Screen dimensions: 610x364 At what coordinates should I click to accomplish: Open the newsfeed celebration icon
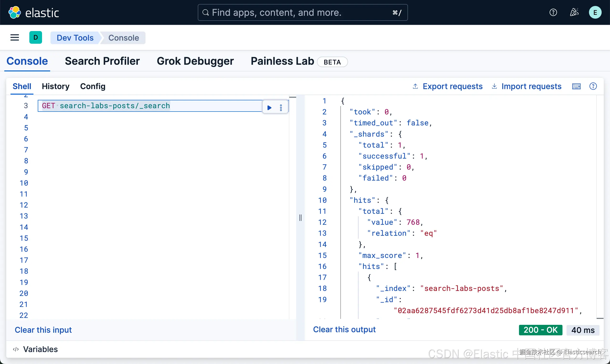pyautogui.click(x=574, y=12)
